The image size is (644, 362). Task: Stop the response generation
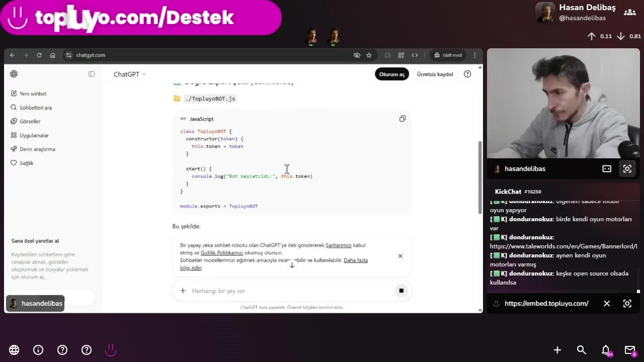tap(401, 291)
